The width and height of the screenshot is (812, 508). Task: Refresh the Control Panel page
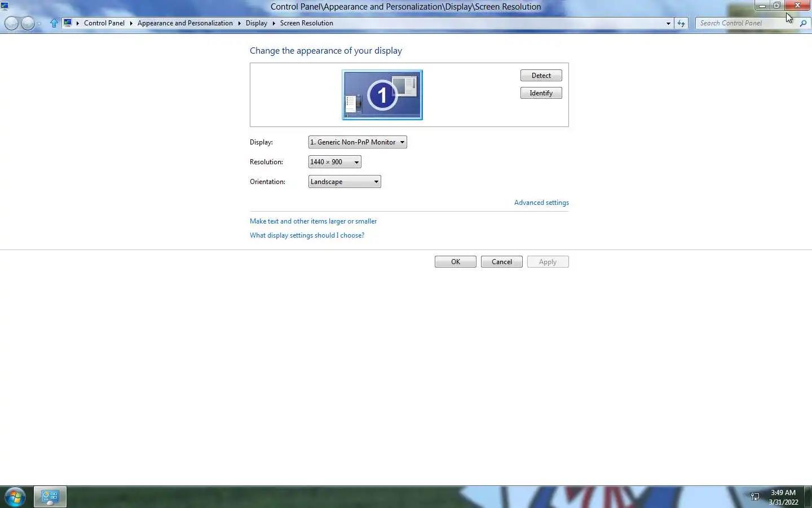click(681, 23)
